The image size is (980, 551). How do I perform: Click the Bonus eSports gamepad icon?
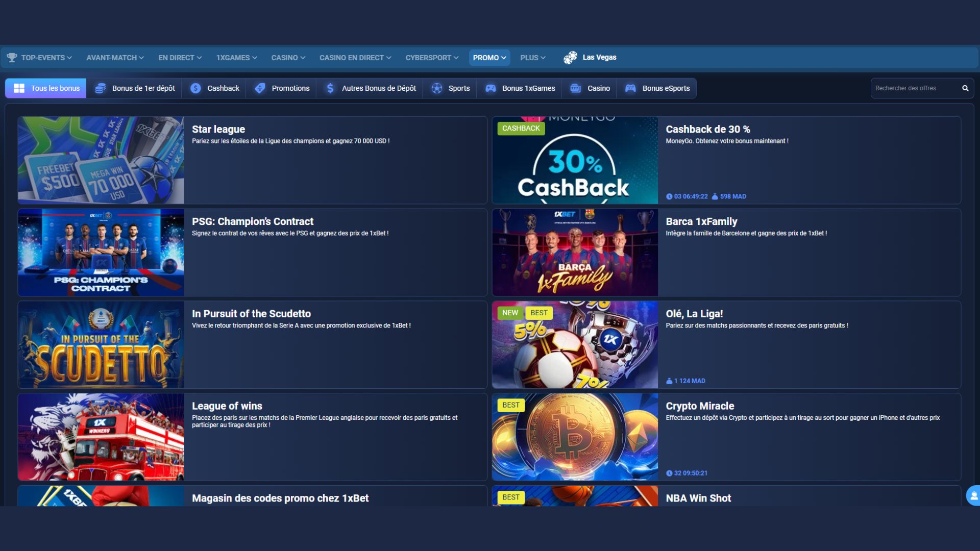coord(630,88)
